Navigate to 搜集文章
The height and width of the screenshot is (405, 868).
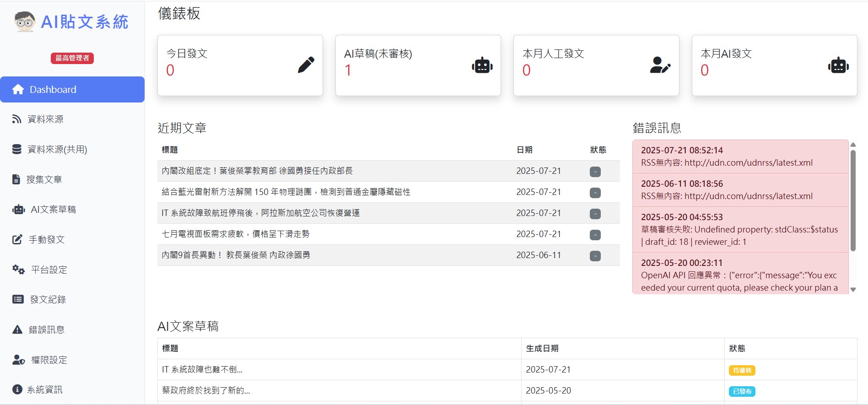pyautogui.click(x=72, y=179)
